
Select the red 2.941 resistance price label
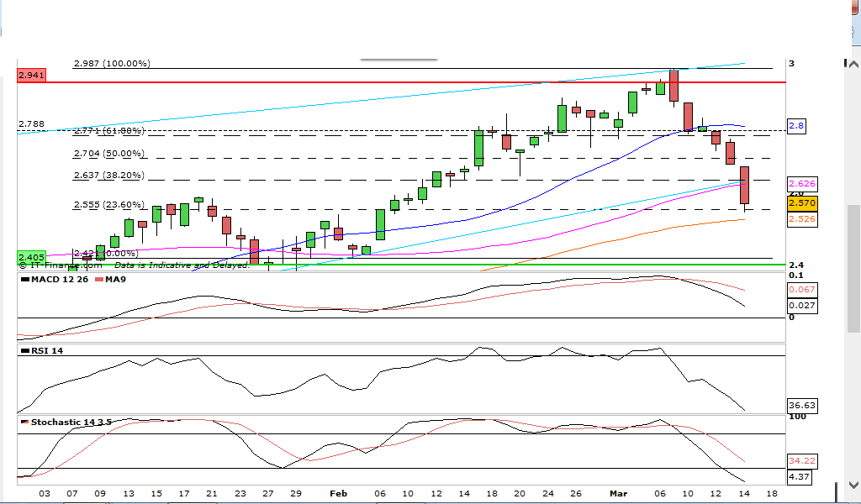[x=31, y=75]
